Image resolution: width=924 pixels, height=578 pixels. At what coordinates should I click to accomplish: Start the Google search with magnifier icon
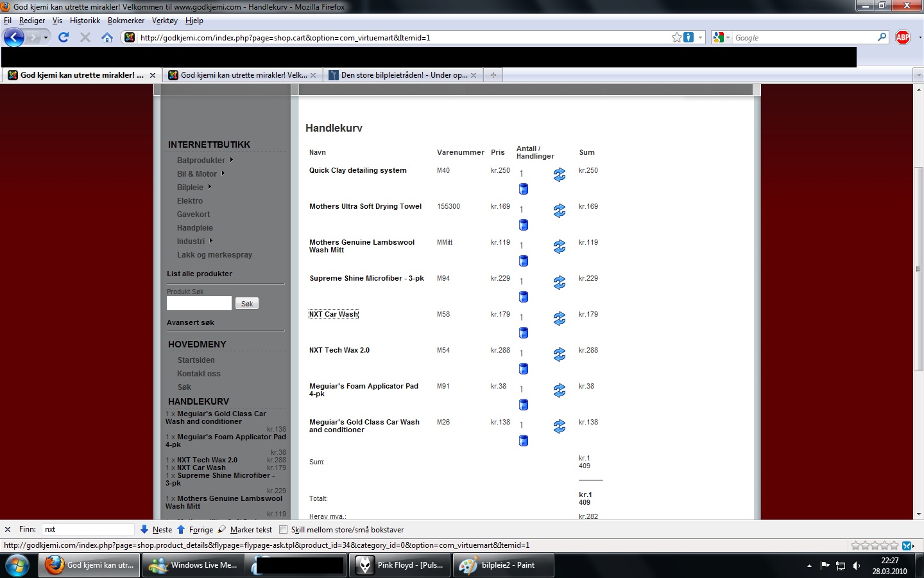882,37
